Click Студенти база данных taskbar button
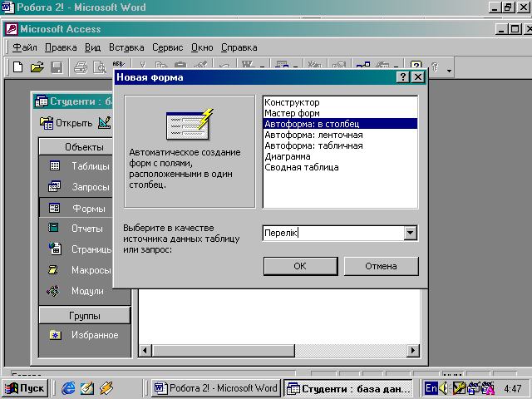Image resolution: width=532 pixels, height=399 pixels. [348, 388]
